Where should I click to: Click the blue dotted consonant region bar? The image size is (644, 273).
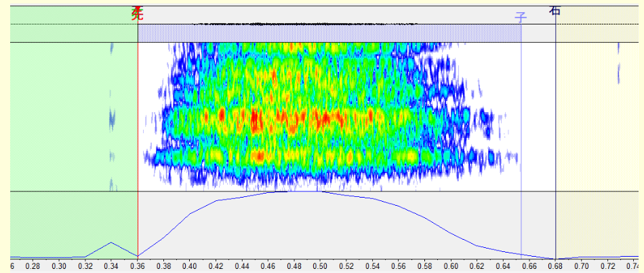click(x=329, y=33)
